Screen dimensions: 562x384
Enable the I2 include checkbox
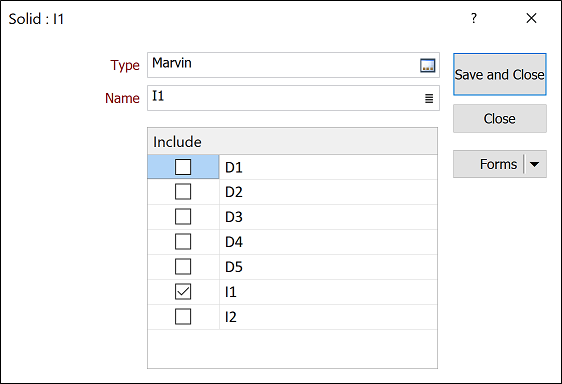tap(183, 317)
